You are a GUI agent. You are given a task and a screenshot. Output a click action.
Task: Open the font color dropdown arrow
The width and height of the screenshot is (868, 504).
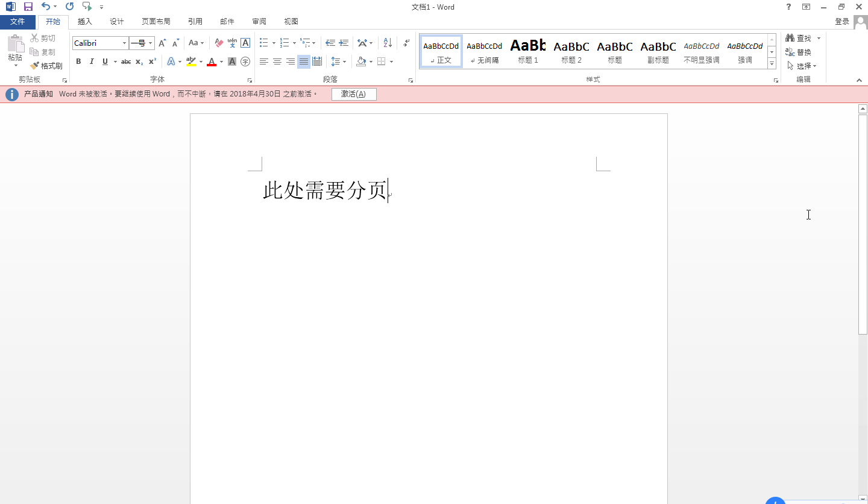point(220,61)
